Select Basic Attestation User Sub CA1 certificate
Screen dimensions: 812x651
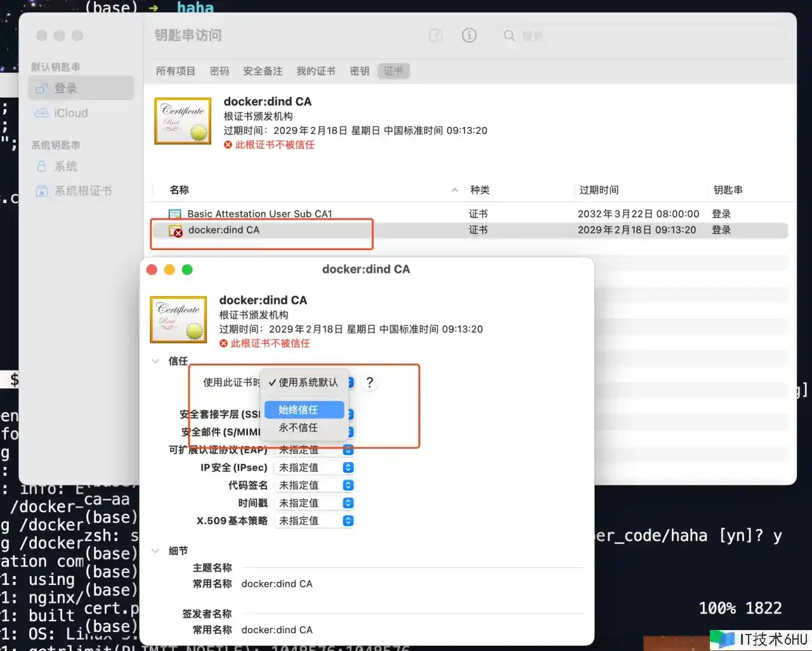click(259, 214)
